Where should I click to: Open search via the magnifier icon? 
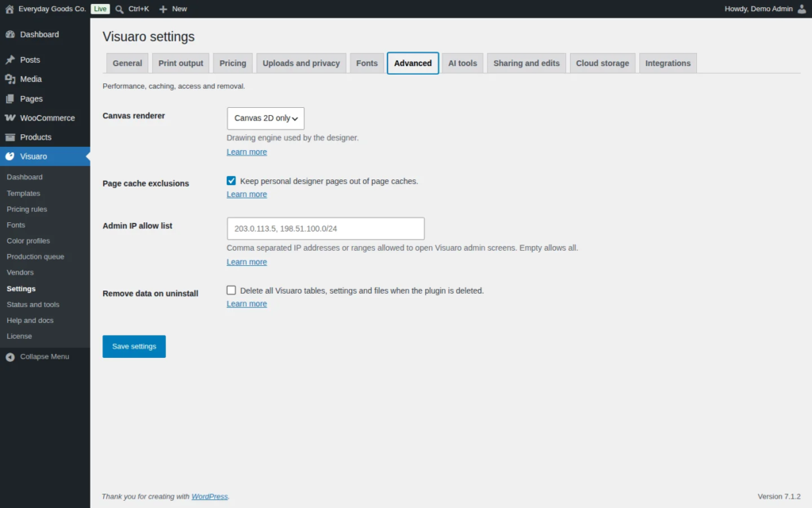[120, 10]
